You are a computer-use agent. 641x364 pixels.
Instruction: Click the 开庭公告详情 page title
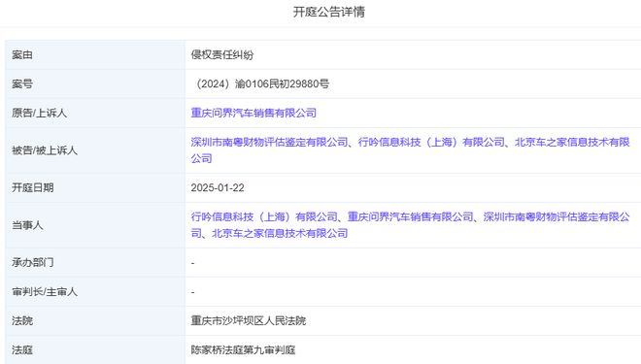[x=328, y=12]
